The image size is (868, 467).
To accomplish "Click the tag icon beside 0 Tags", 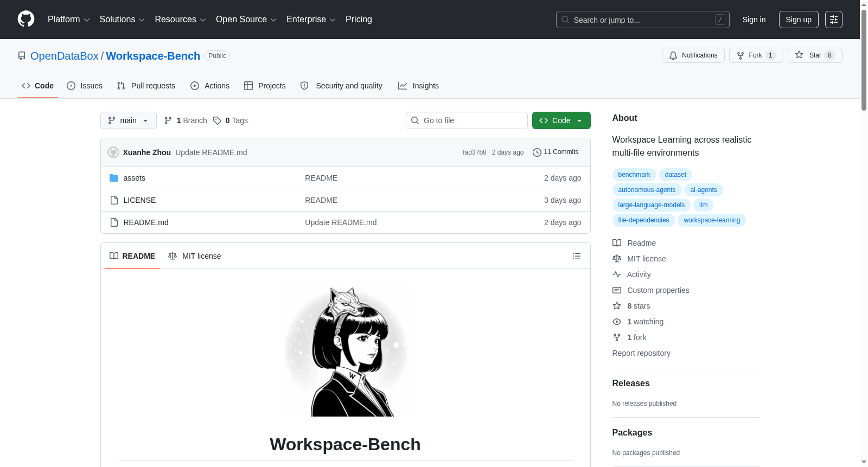I will tap(217, 120).
